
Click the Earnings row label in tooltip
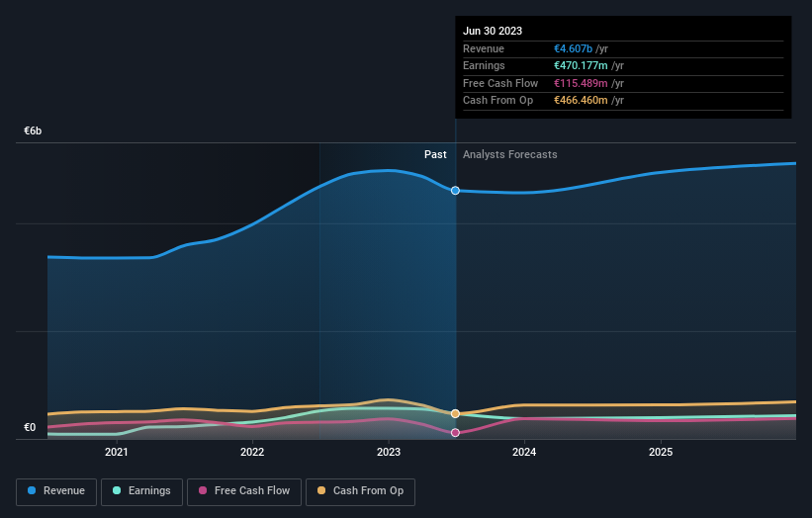coord(484,65)
